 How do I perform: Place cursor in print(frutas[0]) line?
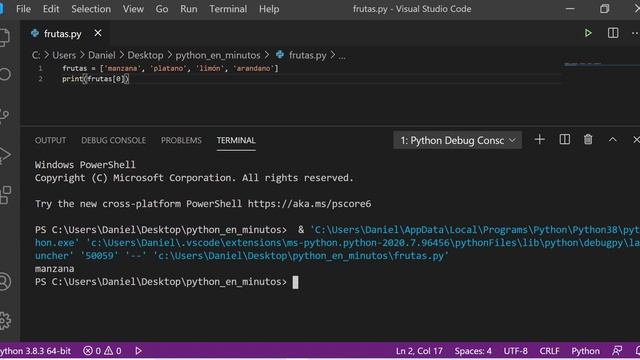tap(96, 79)
